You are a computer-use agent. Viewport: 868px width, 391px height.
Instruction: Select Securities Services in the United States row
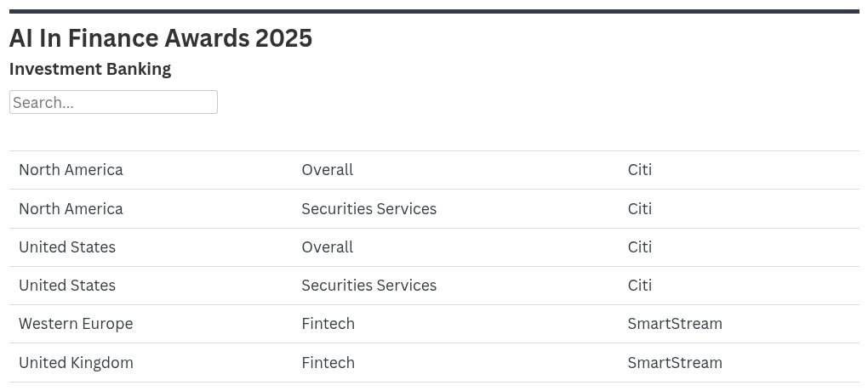pos(368,286)
